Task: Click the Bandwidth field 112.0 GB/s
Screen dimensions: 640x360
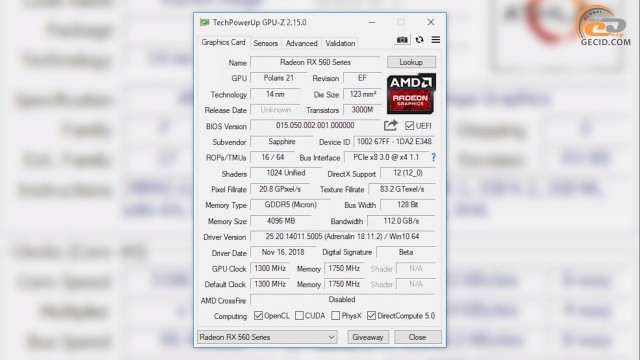Action: click(x=401, y=221)
